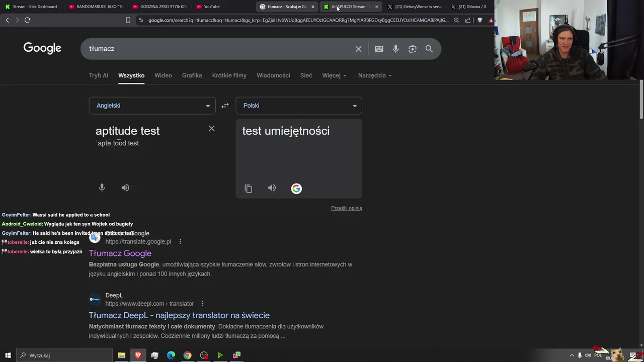Open Windows Start menu
644x362 pixels.
tap(8, 355)
